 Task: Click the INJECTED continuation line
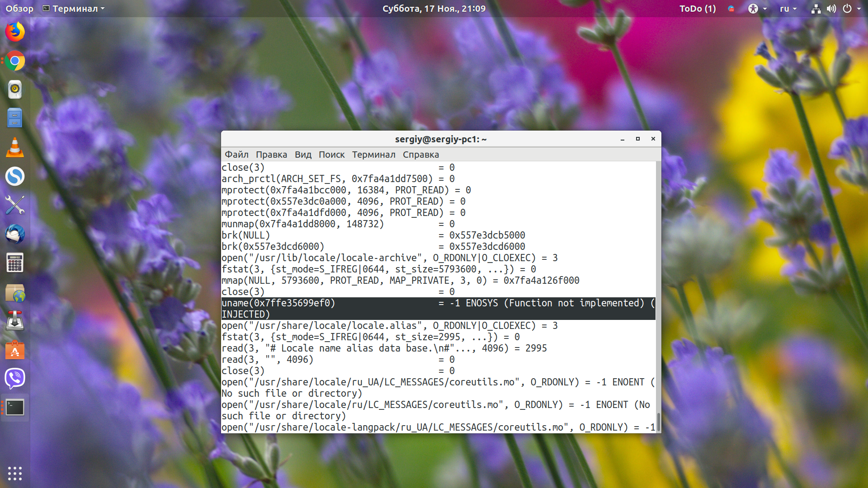coord(245,314)
